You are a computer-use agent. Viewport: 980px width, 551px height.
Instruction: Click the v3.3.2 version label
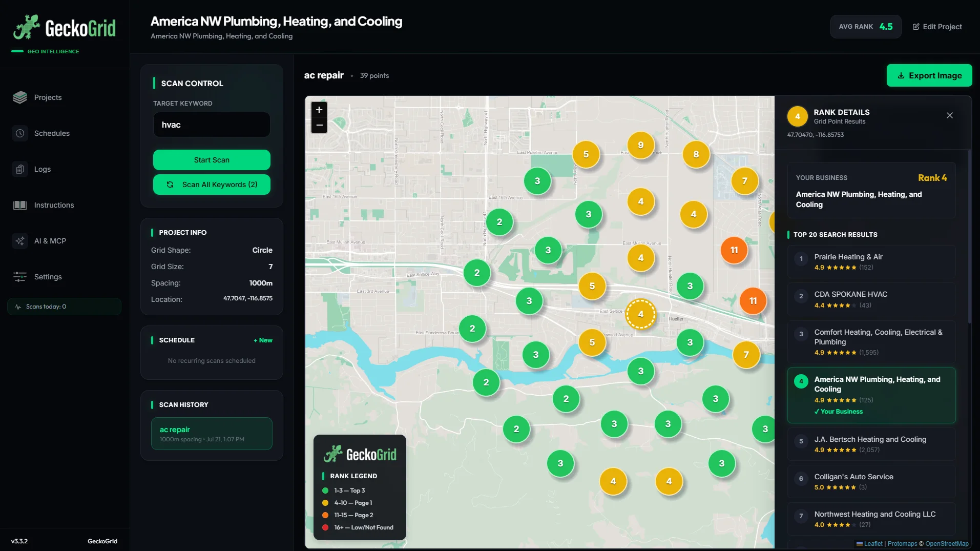point(19,541)
